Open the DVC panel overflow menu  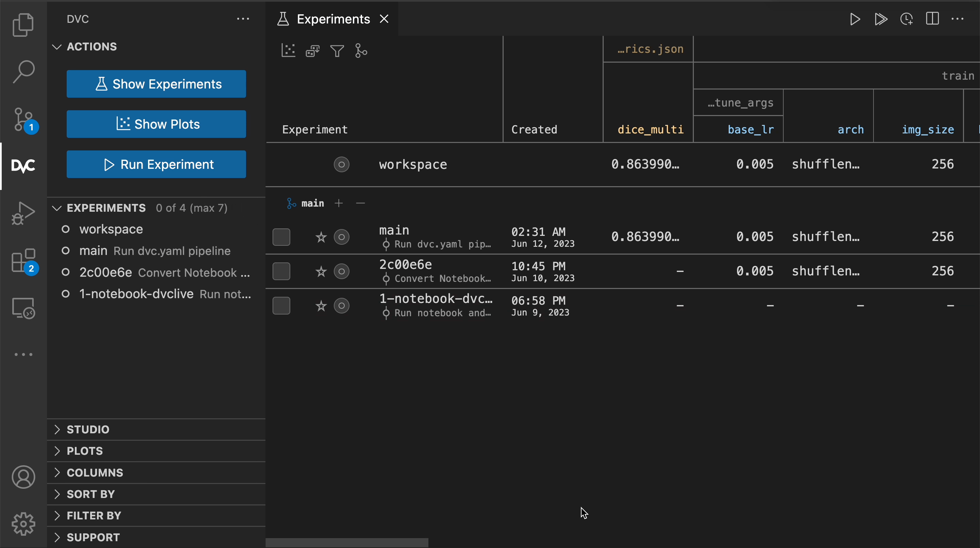[x=244, y=19]
